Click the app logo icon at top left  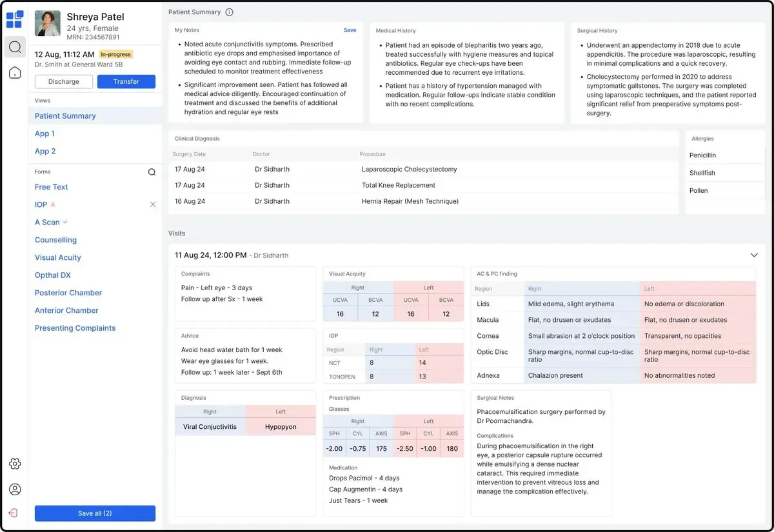[15, 19]
